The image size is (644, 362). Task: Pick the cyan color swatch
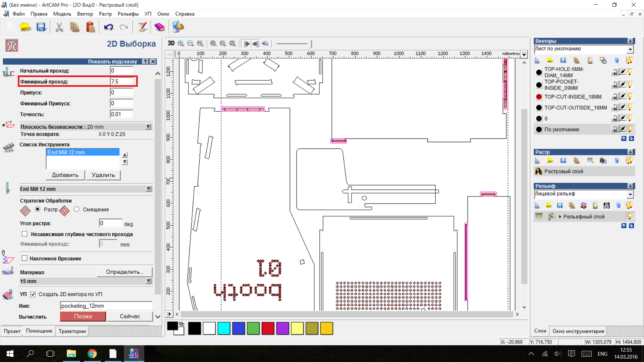coord(224,328)
